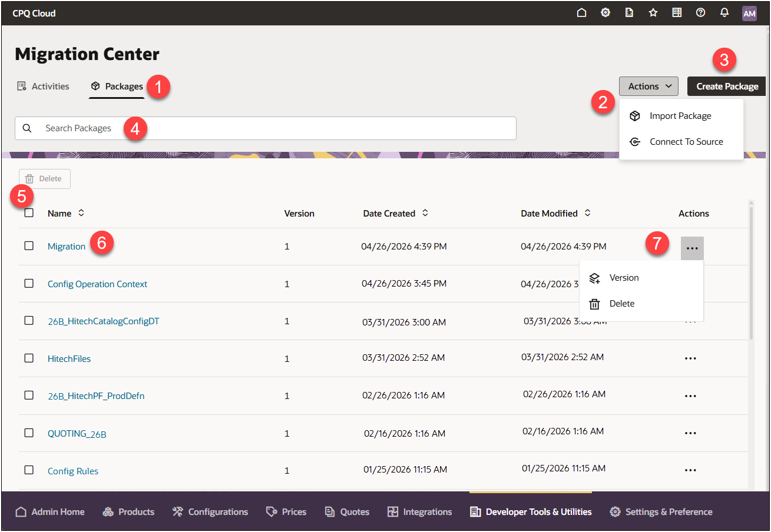Open the AM user avatar menu
This screenshot has height=532, width=771.
coord(749,14)
